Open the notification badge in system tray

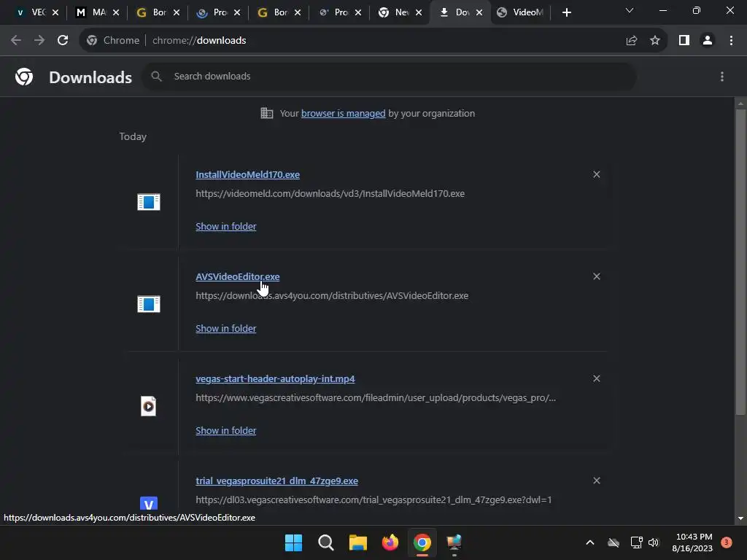pos(727,542)
